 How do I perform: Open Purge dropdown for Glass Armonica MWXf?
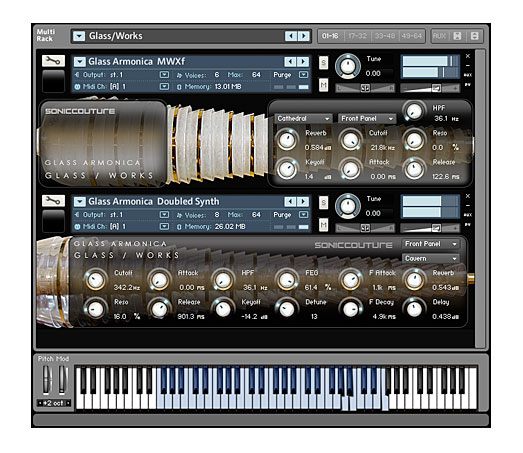tap(303, 75)
